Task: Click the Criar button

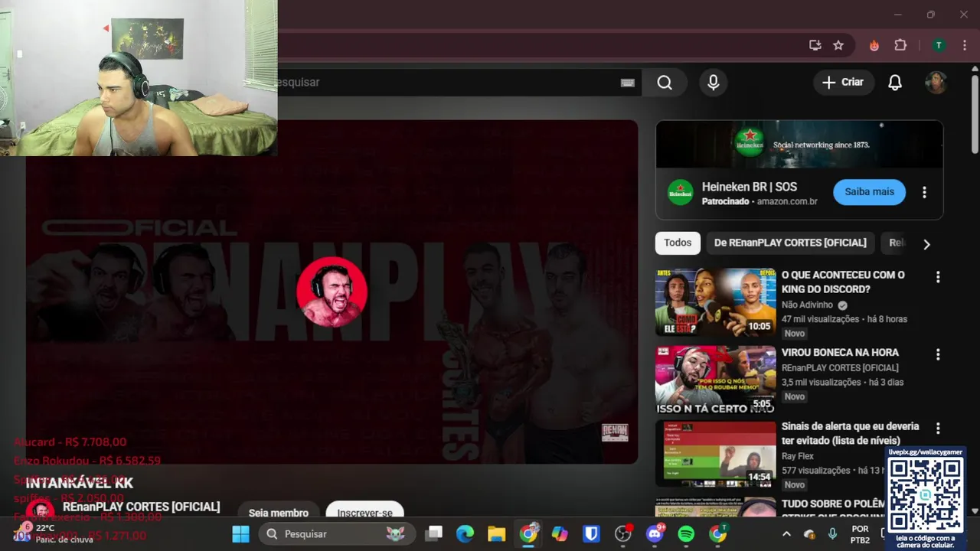Action: point(844,83)
